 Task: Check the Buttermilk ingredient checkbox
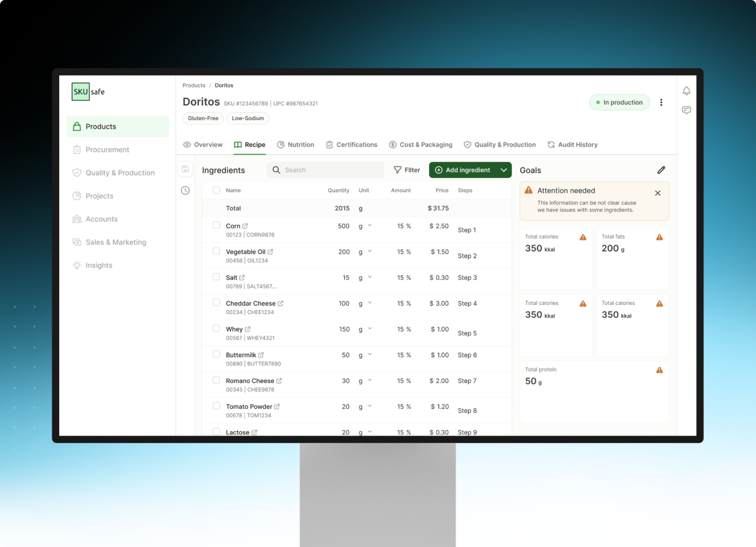tap(216, 354)
